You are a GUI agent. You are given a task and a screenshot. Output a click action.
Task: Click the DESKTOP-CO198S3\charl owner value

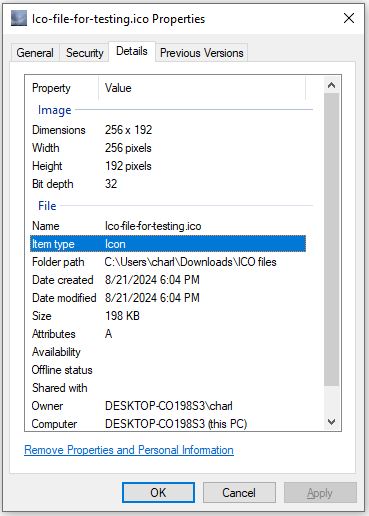[x=169, y=406]
